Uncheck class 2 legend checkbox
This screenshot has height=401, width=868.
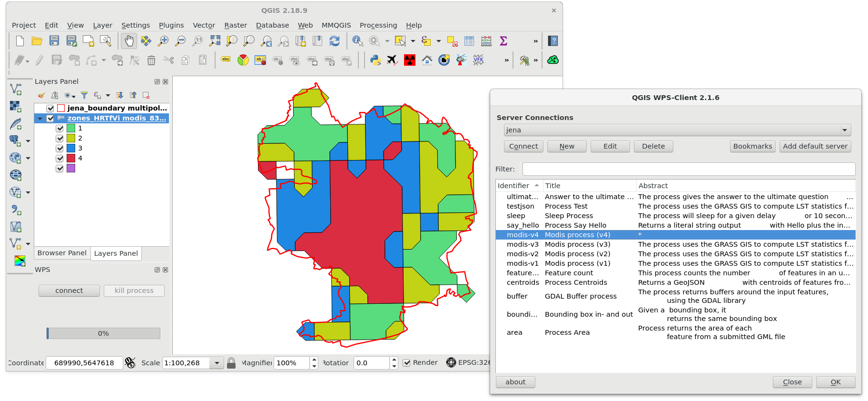click(59, 138)
